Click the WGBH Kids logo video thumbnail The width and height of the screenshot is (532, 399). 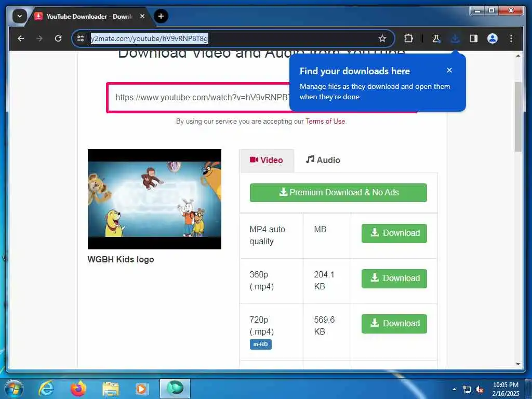point(154,199)
